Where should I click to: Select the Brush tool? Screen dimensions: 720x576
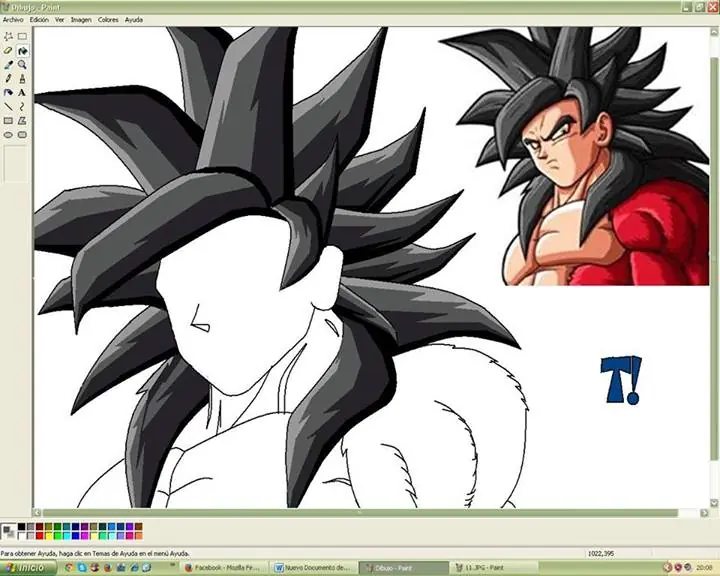pyautogui.click(x=22, y=79)
